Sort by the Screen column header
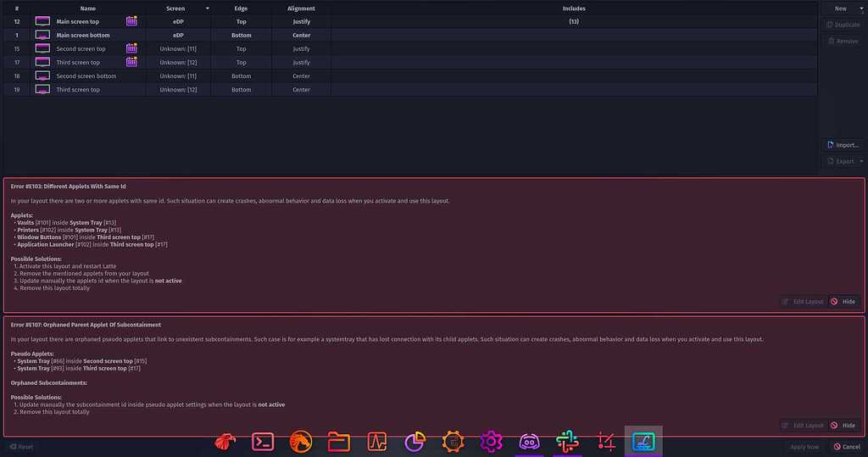Viewport: 868px width, 457px height. (175, 8)
